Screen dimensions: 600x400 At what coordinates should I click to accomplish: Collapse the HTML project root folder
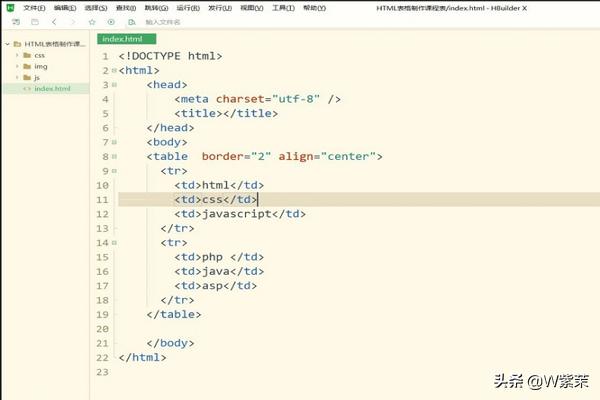click(x=7, y=44)
